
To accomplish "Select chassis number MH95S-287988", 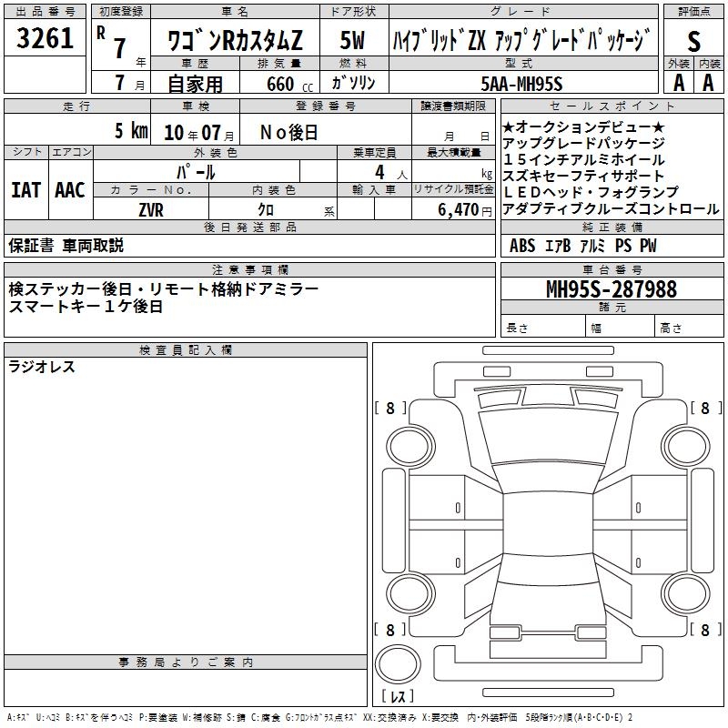I will (x=612, y=289).
